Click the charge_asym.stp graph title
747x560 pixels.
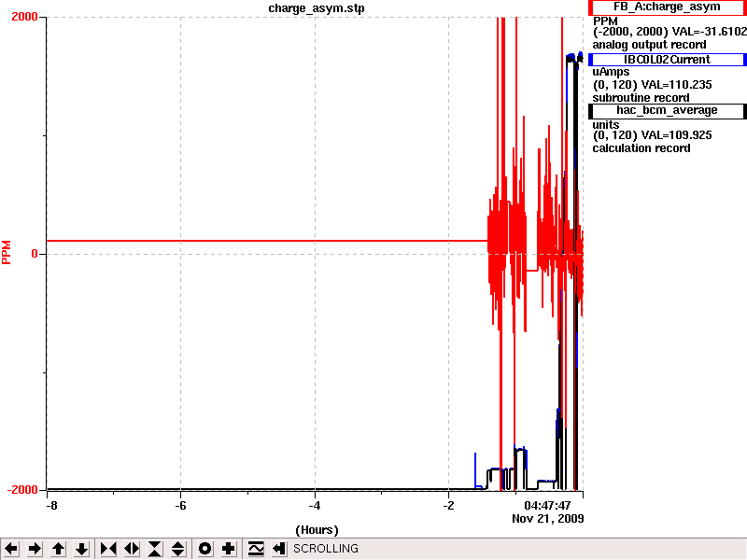click(x=317, y=8)
